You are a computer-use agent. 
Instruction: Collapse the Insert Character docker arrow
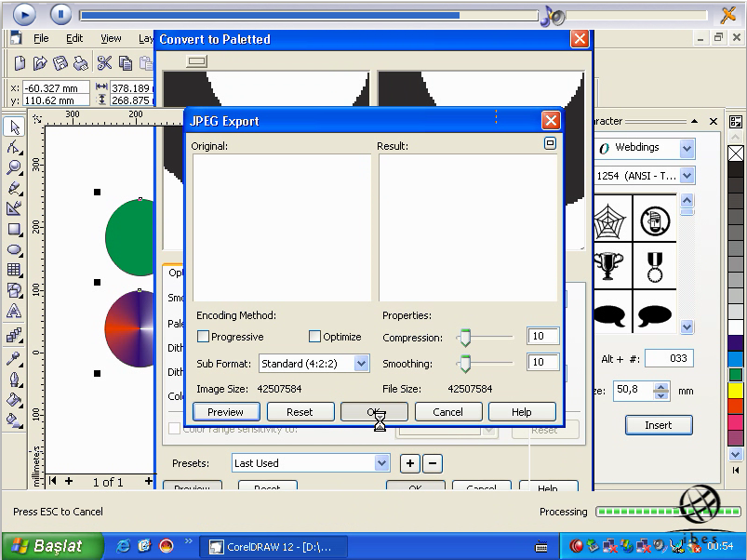coord(695,121)
